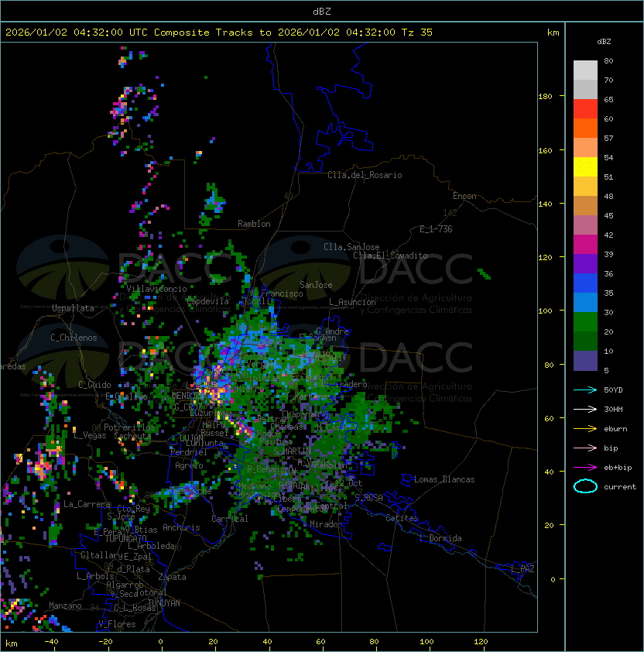Click the magenta eb+bip arrow in legend
644x652 pixels.
coord(585,468)
